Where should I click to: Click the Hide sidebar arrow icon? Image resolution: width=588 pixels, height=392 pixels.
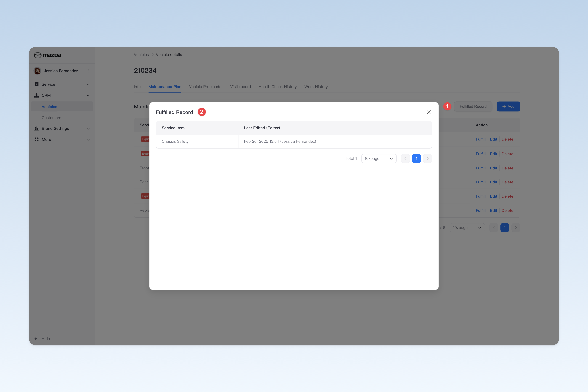point(36,339)
